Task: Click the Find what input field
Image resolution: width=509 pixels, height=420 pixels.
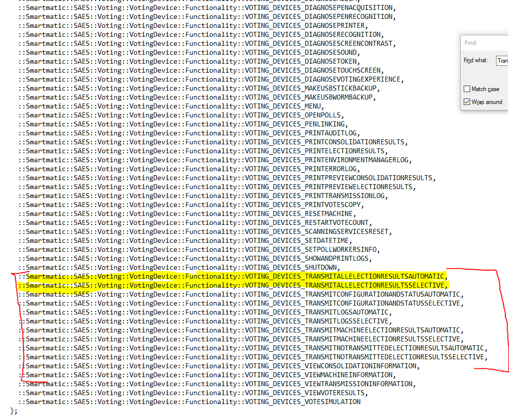Action: 502,60
